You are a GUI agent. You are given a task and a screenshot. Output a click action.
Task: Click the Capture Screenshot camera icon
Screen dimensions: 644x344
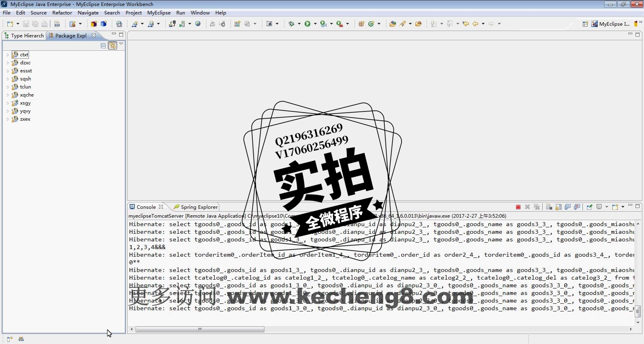pyautogui.click(x=270, y=24)
